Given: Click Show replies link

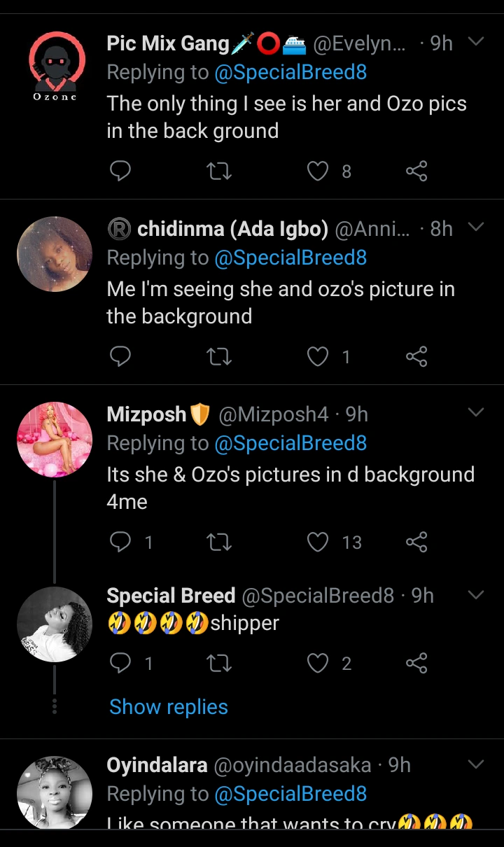Looking at the screenshot, I should click(x=169, y=707).
